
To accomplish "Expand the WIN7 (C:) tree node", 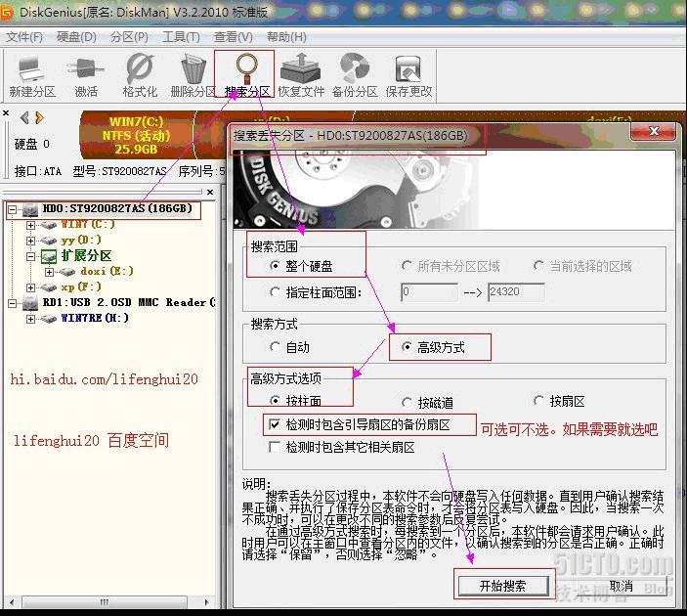I will pos(30,225).
